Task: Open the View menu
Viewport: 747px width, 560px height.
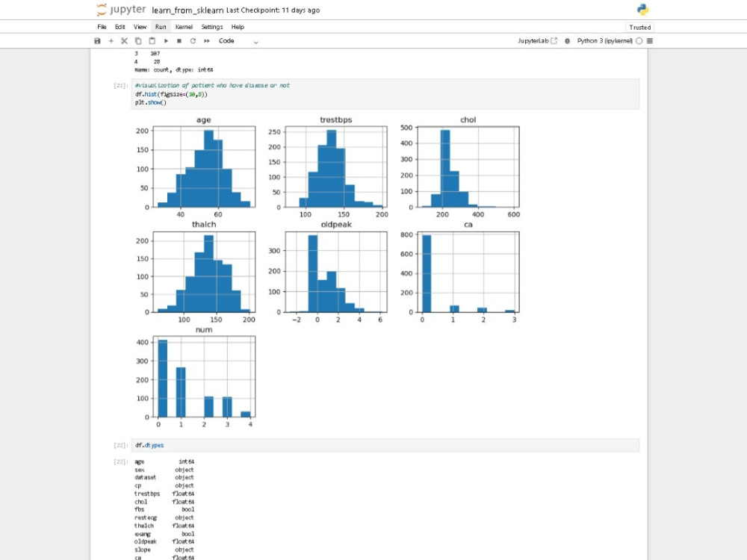Action: click(x=140, y=27)
